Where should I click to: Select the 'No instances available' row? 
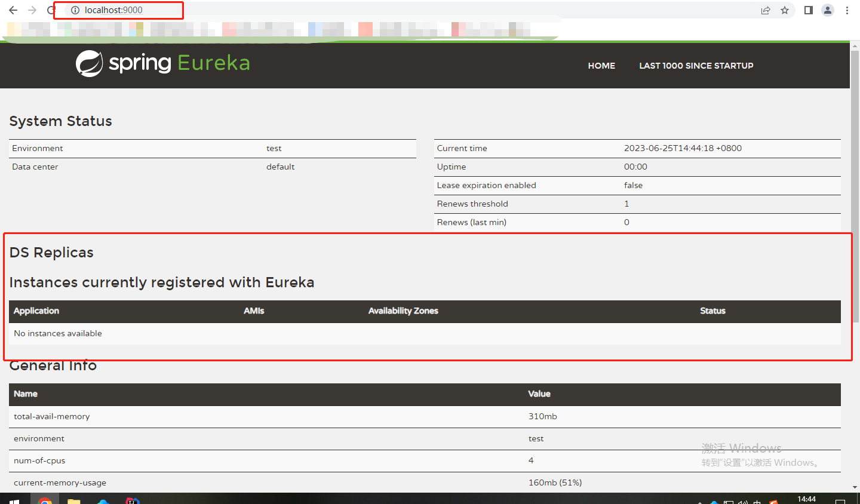coord(425,334)
